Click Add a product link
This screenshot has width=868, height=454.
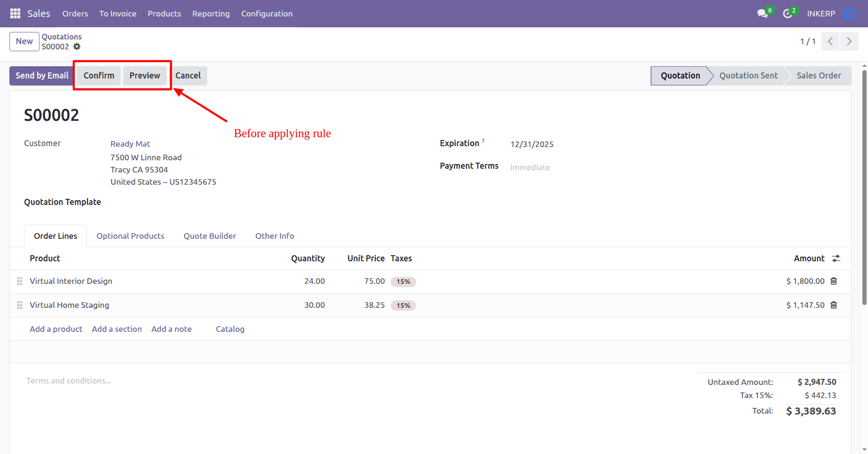[x=56, y=329]
